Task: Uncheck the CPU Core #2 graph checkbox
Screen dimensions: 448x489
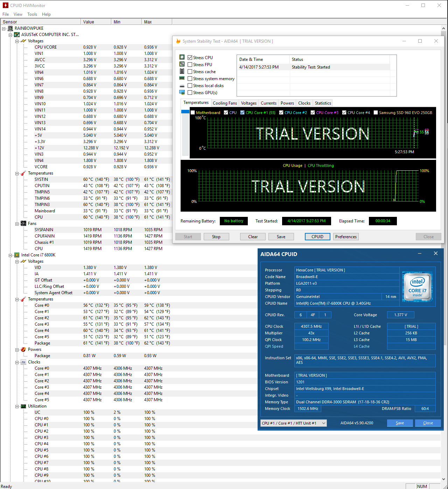Action: (281, 113)
